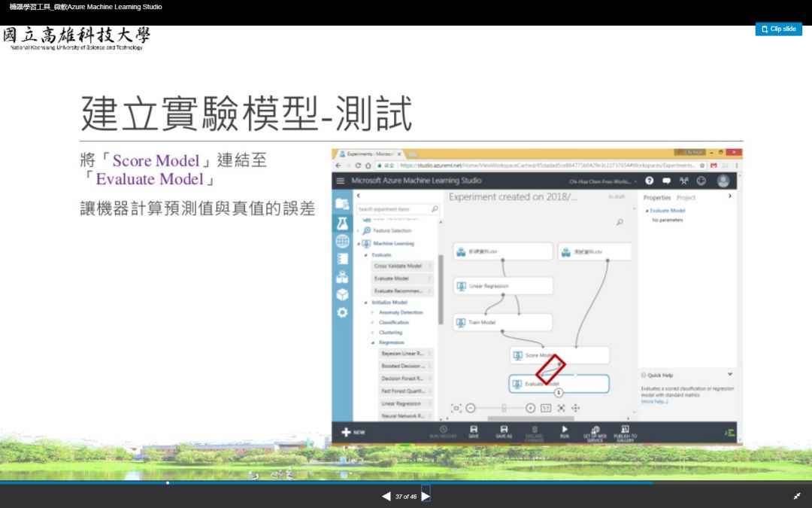
Task: Open the Notebooks sidebar icon
Action: tap(342, 259)
